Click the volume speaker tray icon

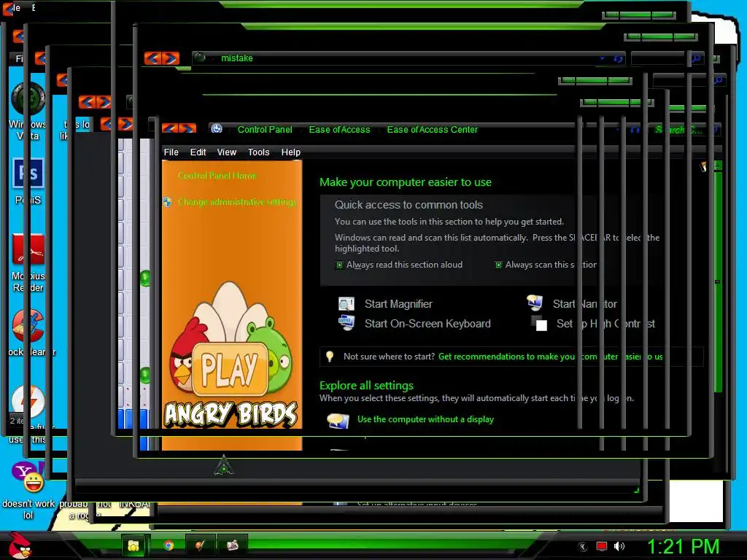(619, 546)
